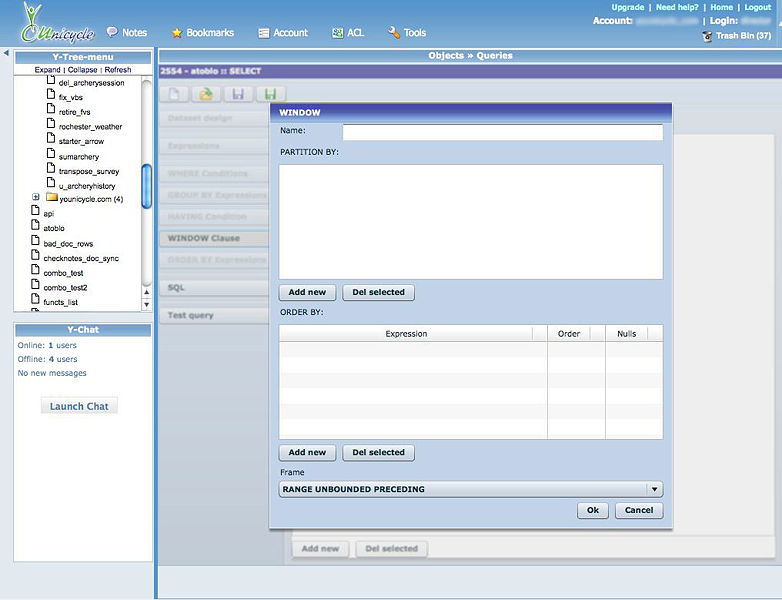
Task: Click the blue save disk icon
Action: [238, 94]
